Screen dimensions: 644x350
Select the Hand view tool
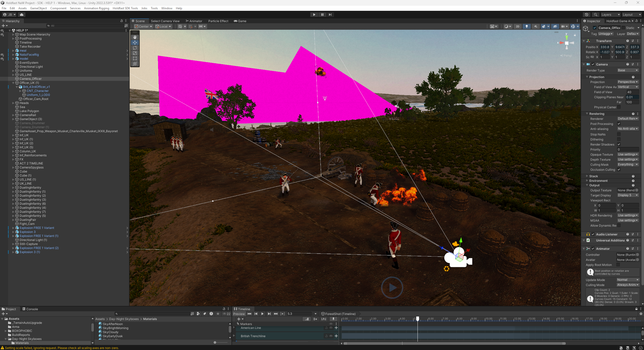pyautogui.click(x=135, y=37)
